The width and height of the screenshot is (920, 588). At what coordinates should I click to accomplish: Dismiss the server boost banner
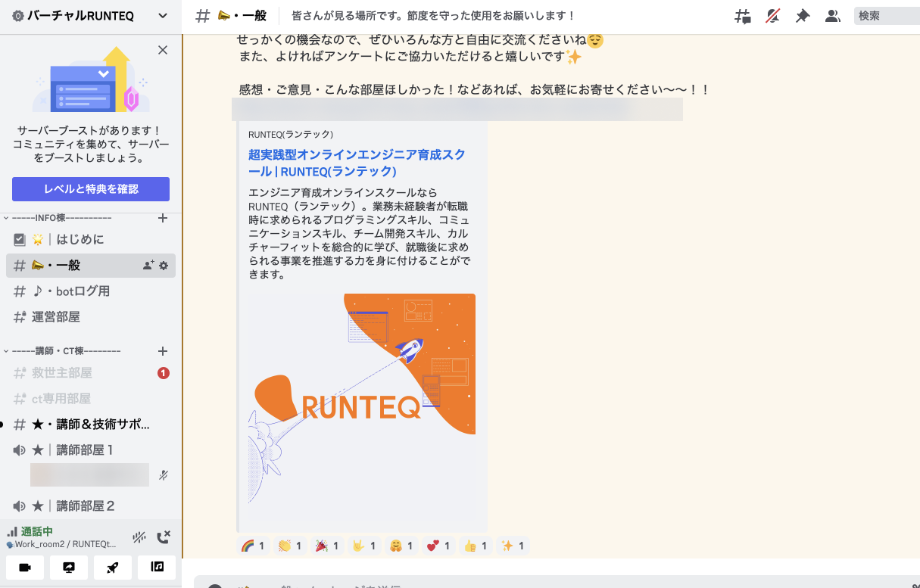click(162, 50)
